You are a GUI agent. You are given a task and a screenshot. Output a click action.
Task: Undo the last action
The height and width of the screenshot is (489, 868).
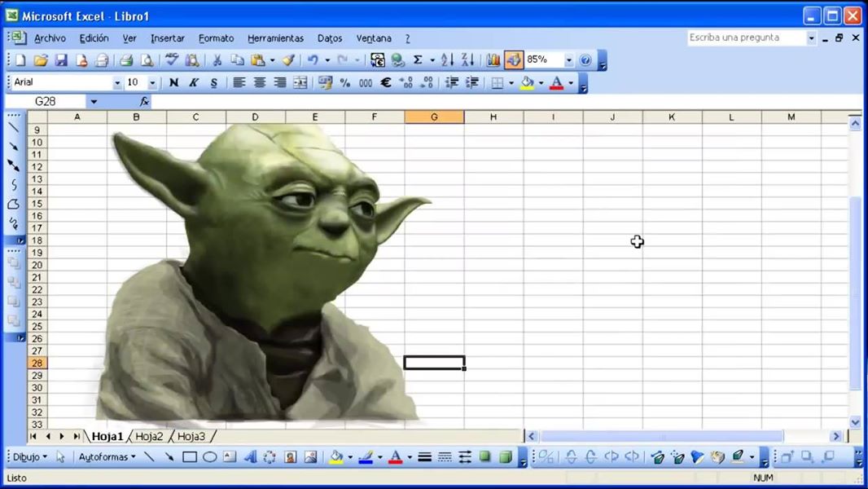click(x=313, y=59)
